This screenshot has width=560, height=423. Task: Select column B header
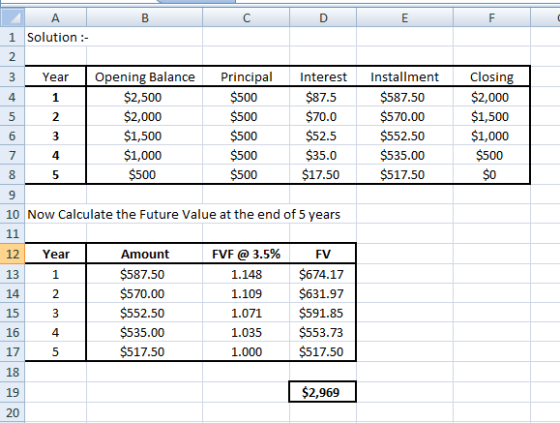point(145,18)
